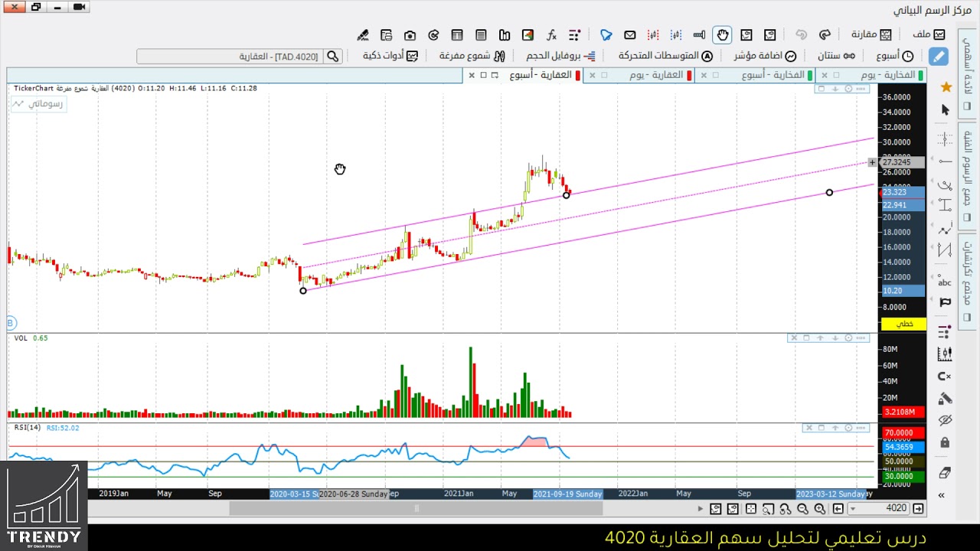Click the magnifier search icon
The width and height of the screenshot is (980, 551).
(x=332, y=57)
